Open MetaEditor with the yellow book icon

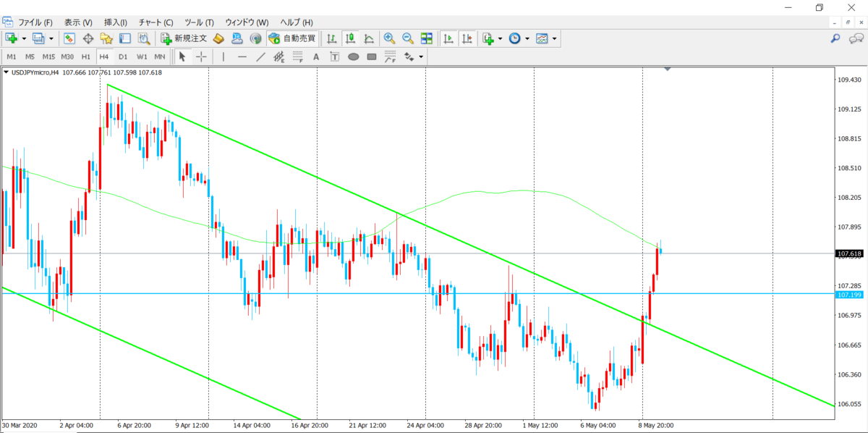(x=218, y=38)
